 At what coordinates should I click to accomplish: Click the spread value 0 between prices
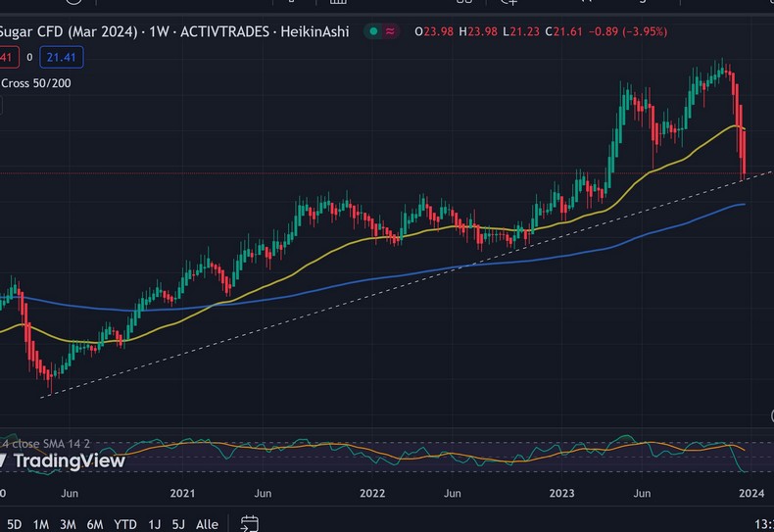(x=29, y=57)
